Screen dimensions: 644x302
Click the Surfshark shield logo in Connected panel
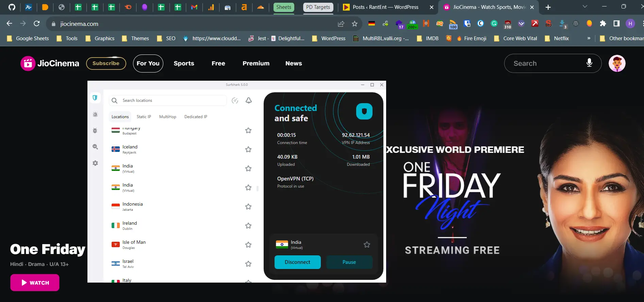point(364,111)
